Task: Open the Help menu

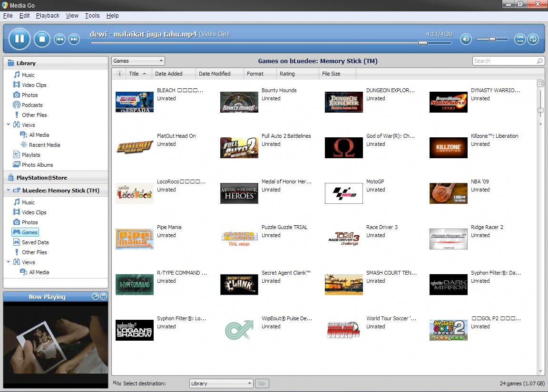Action: pyautogui.click(x=113, y=16)
